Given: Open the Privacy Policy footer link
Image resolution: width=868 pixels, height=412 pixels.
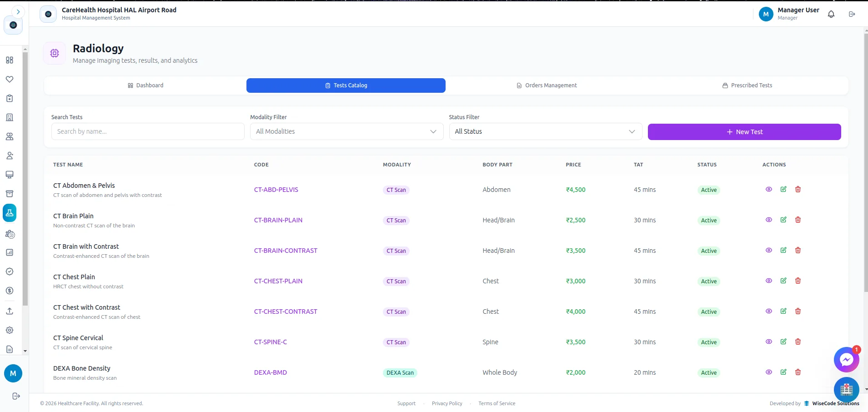Looking at the screenshot, I should [447, 403].
